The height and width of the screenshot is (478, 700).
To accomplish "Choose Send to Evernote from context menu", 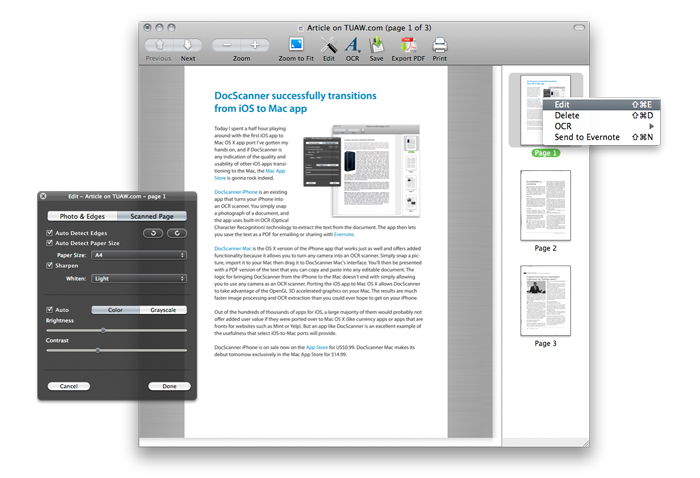I will (x=601, y=137).
